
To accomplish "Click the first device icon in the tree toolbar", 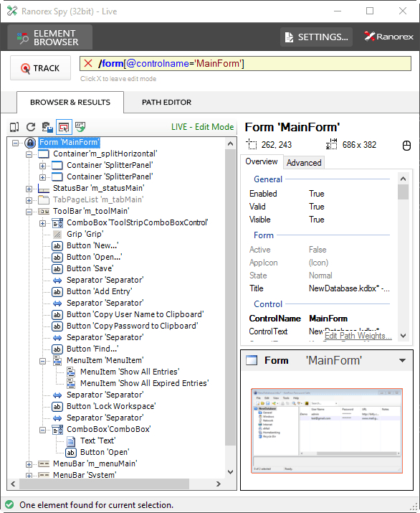I will pyautogui.click(x=14, y=127).
